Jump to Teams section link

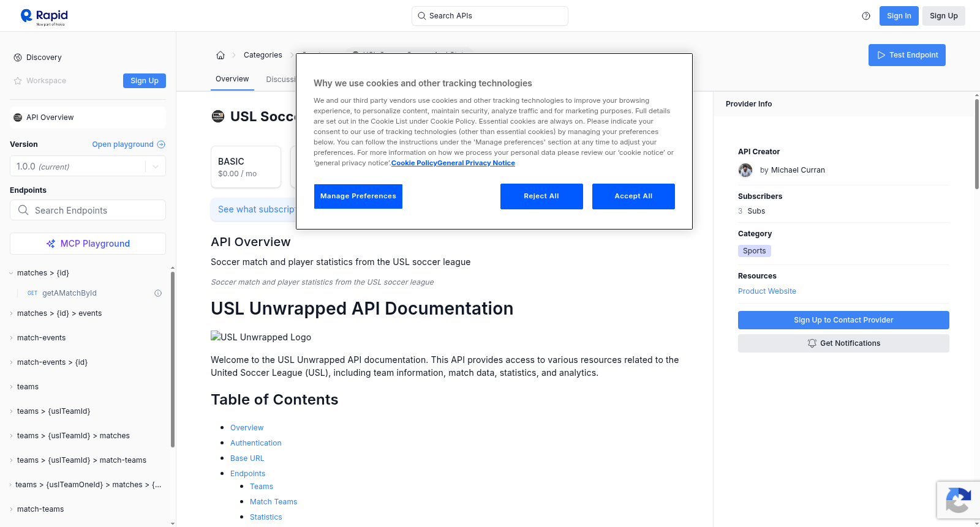click(262, 487)
